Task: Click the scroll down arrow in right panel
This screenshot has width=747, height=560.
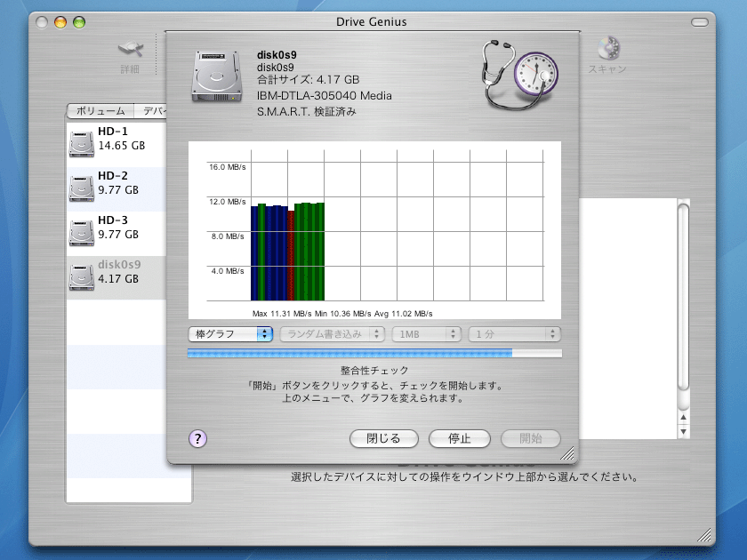Action: click(x=683, y=432)
